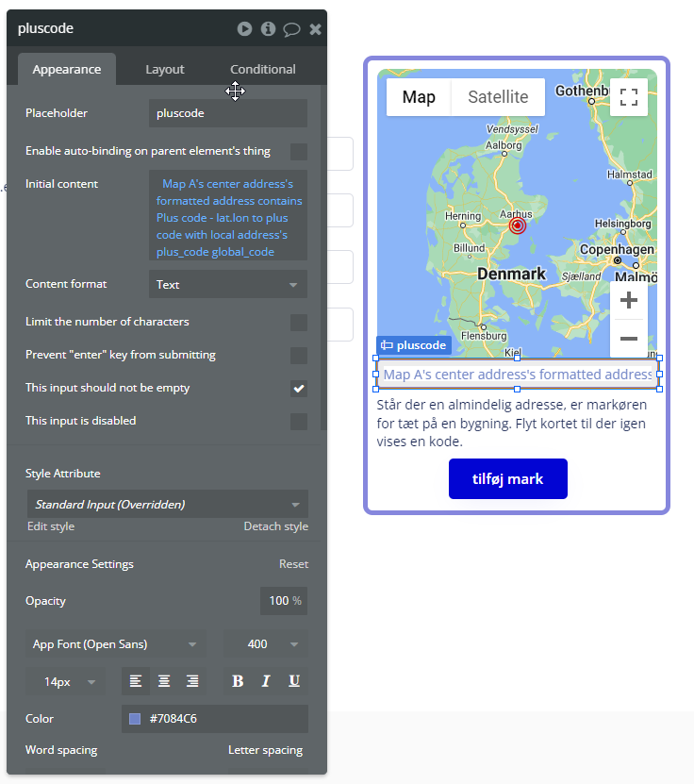Click Reset for Appearance Settings
Screen dimensions: 694x784
tap(293, 564)
